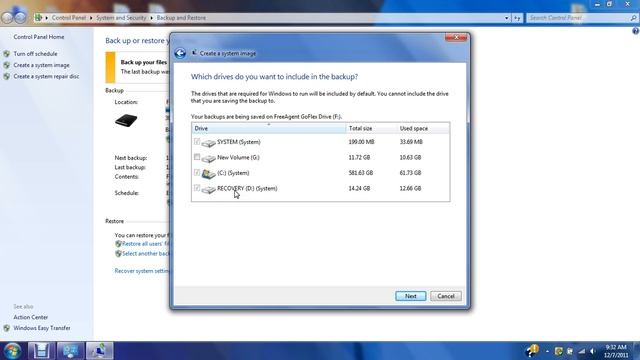Click the SYSTEM (System) drive icon
The image size is (640, 360).
click(209, 143)
